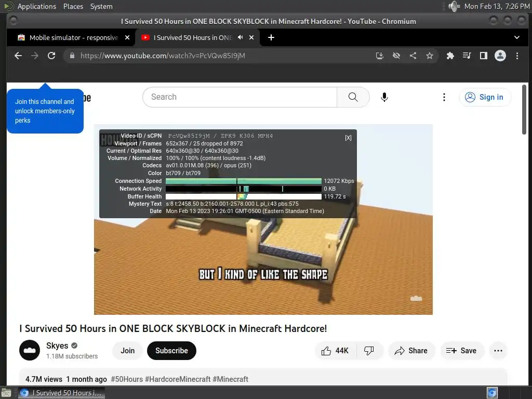Open the System menu
This screenshot has height=399, width=532.
point(101,6)
